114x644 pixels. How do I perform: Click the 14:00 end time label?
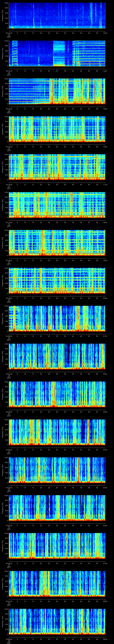pos(105,71)
